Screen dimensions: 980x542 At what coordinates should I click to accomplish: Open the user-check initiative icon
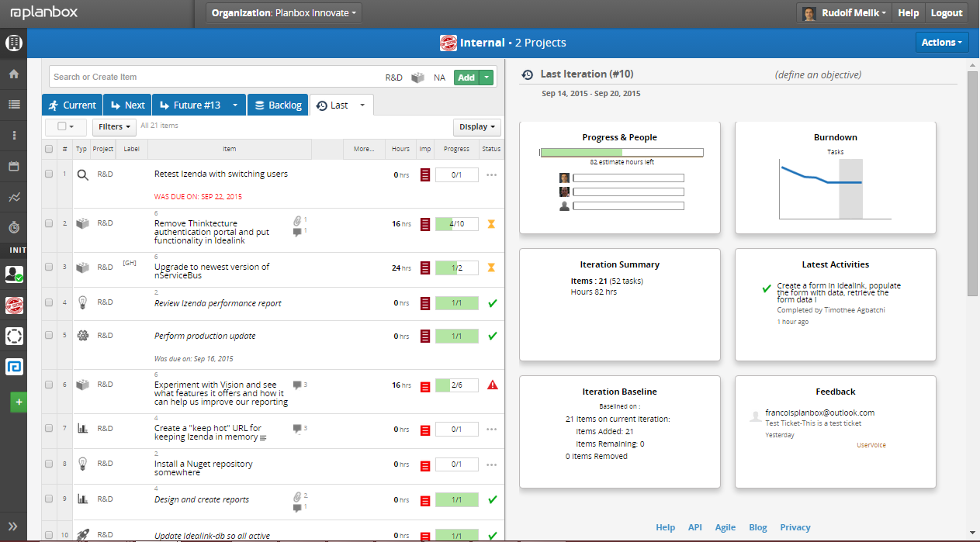(x=13, y=274)
